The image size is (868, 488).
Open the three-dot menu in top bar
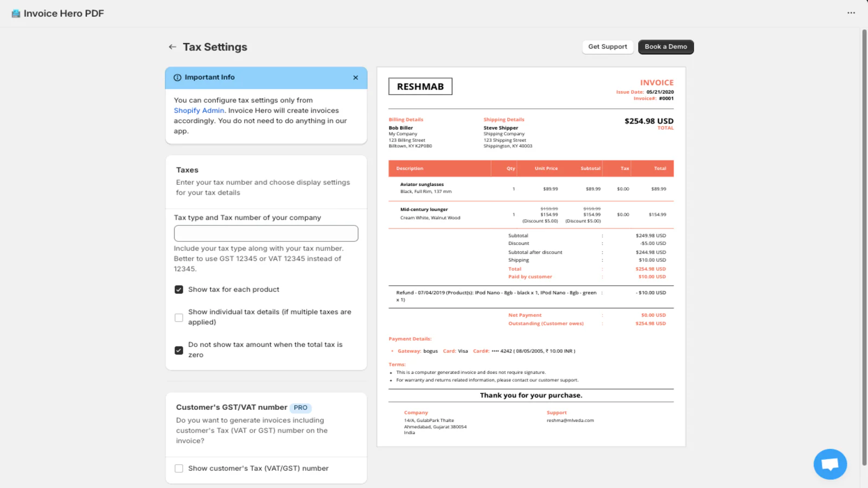click(x=851, y=13)
